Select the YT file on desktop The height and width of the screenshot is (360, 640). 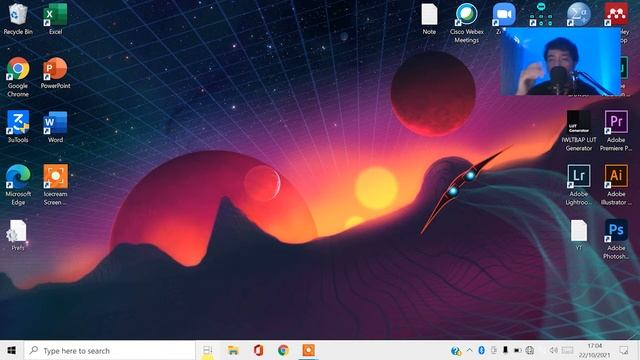coord(579,235)
